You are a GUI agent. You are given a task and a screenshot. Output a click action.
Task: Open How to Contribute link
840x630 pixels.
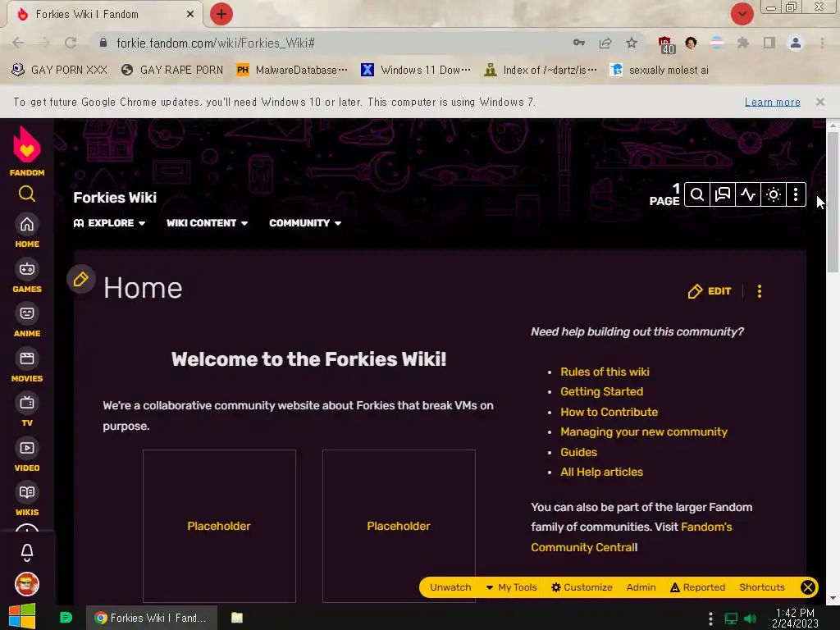[609, 412]
